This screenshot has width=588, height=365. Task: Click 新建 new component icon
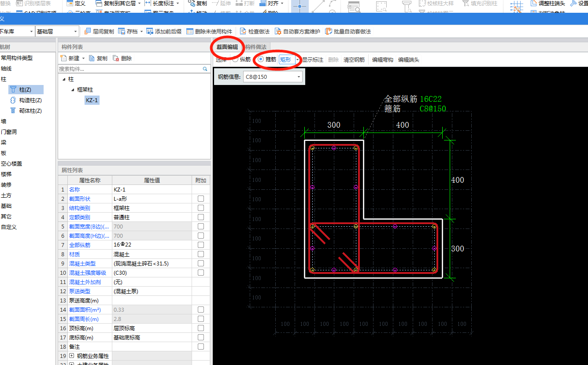63,58
